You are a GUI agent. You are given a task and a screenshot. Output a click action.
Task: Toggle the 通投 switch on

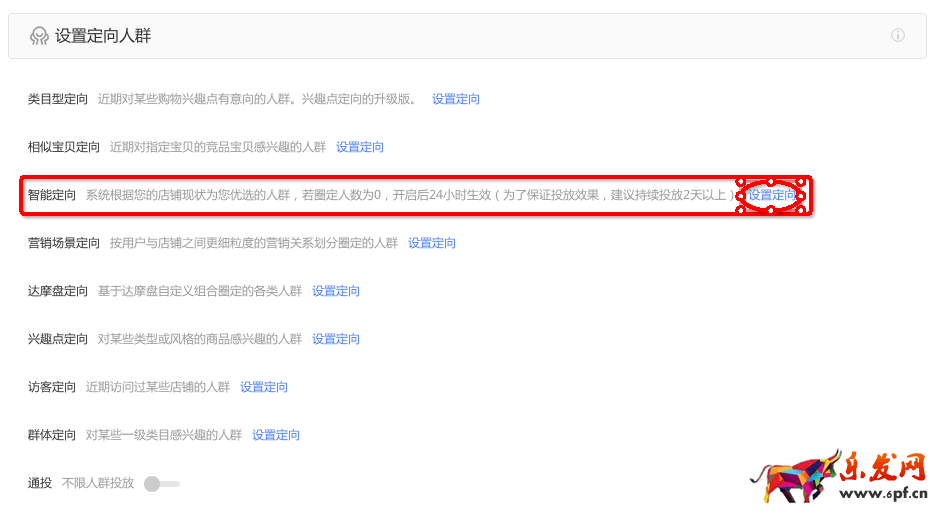coord(160,484)
